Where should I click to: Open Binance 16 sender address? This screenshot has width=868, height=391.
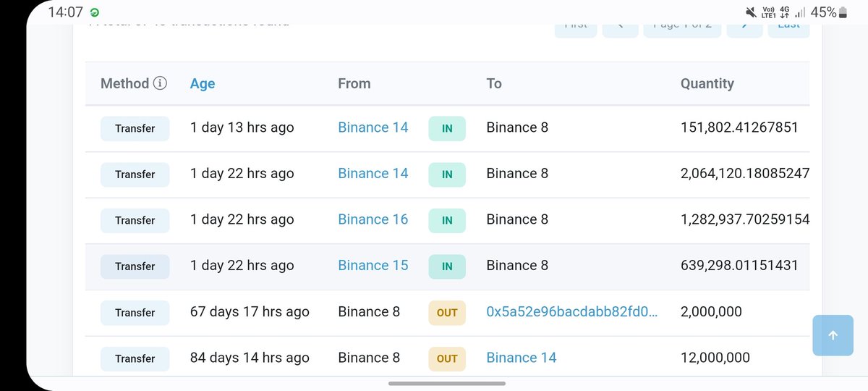pos(373,219)
